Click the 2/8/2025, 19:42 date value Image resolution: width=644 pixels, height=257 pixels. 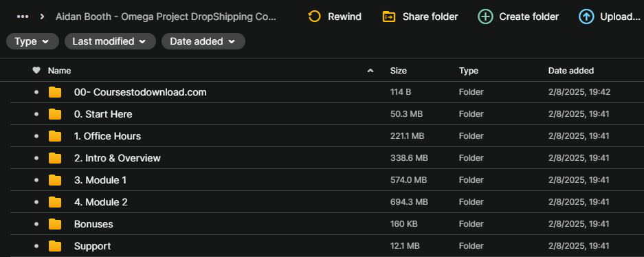pyautogui.click(x=579, y=92)
